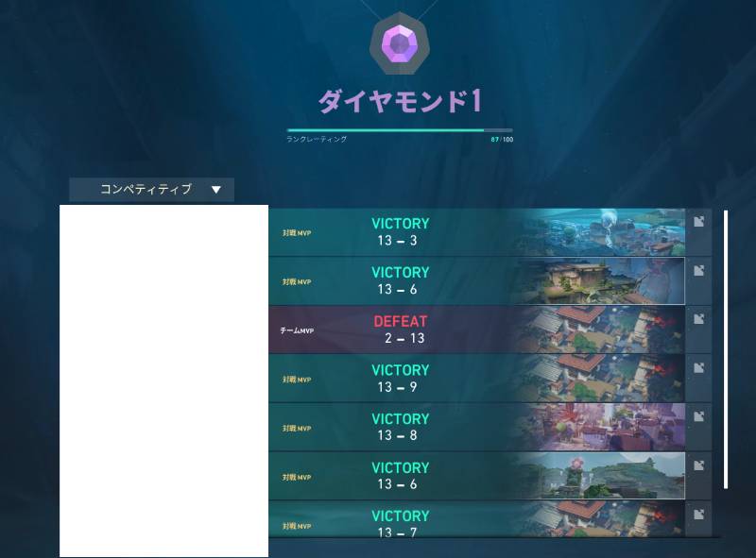Click 対戦MVP label in 13 – 8 row
The image size is (756, 558).
[x=297, y=429]
